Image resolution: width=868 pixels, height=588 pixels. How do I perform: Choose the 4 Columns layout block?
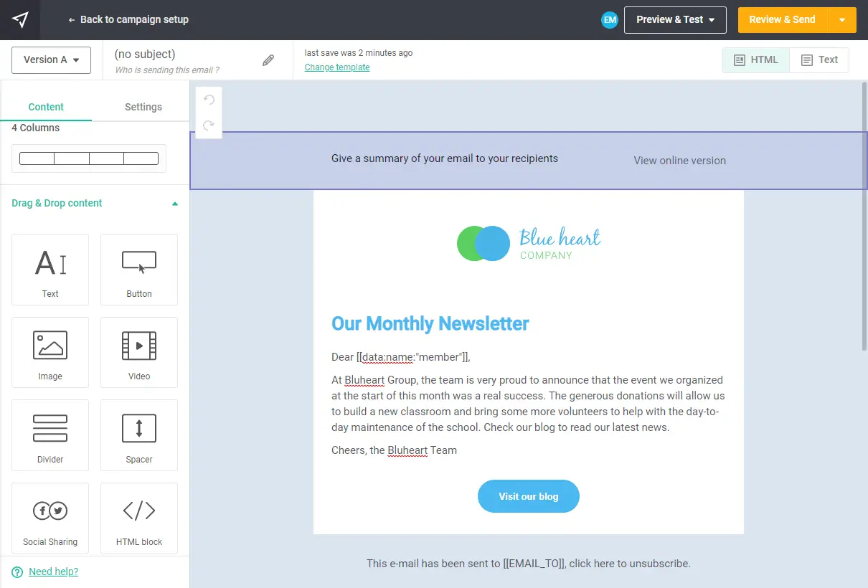click(x=89, y=158)
